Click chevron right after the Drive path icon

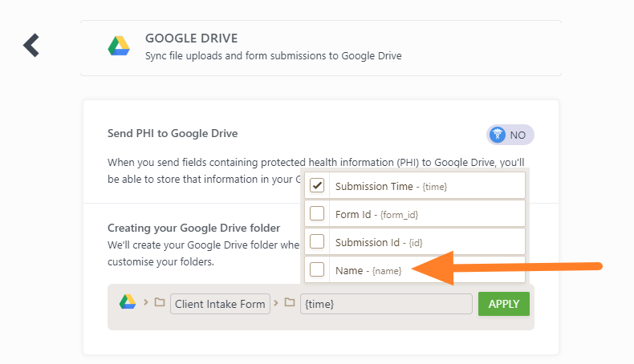tap(145, 303)
